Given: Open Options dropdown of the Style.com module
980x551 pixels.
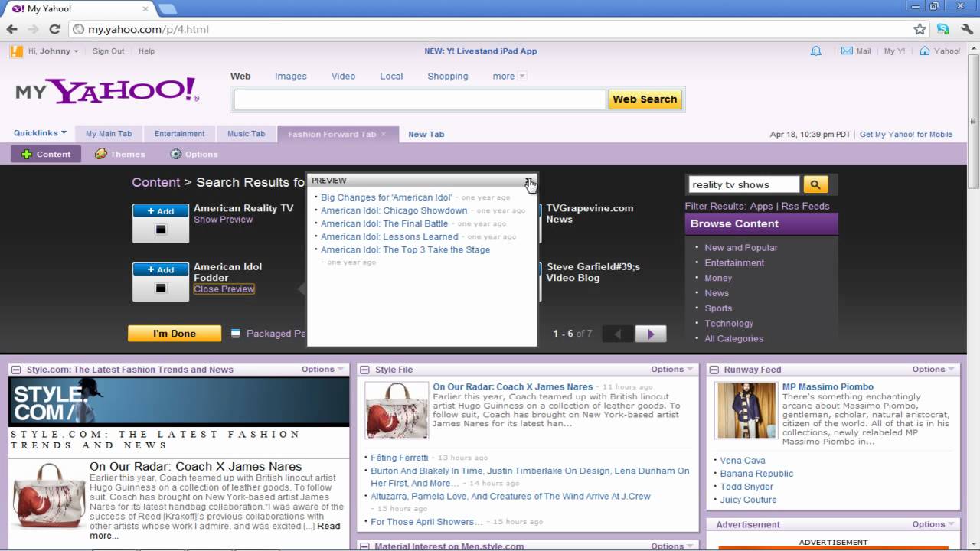Looking at the screenshot, I should click(322, 369).
